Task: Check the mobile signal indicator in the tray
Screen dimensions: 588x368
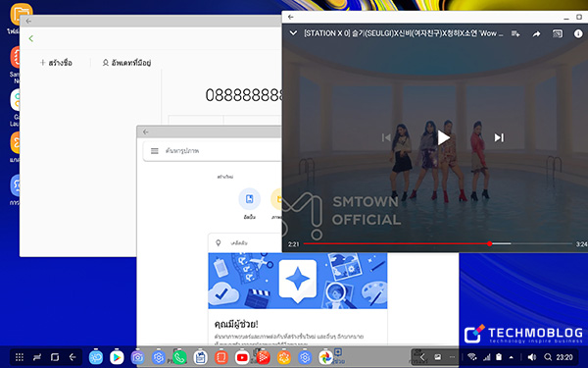Action: (487, 357)
